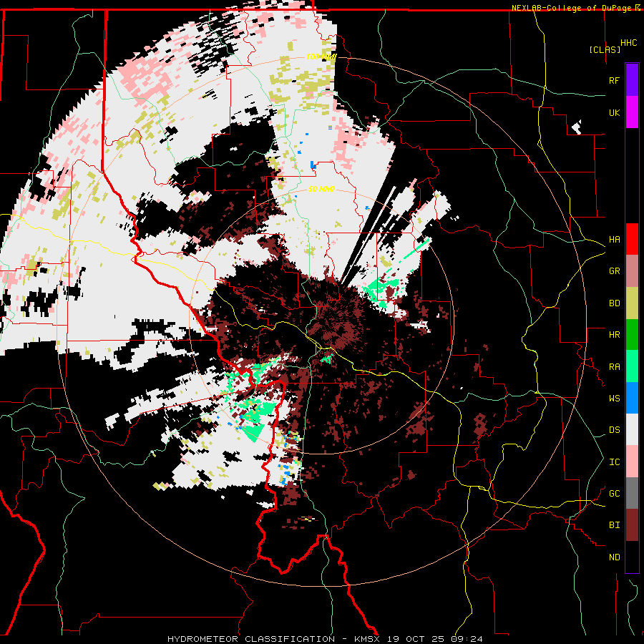Screen dimensions: 644x644
Task: Click the HHC product label
Action: [628, 43]
